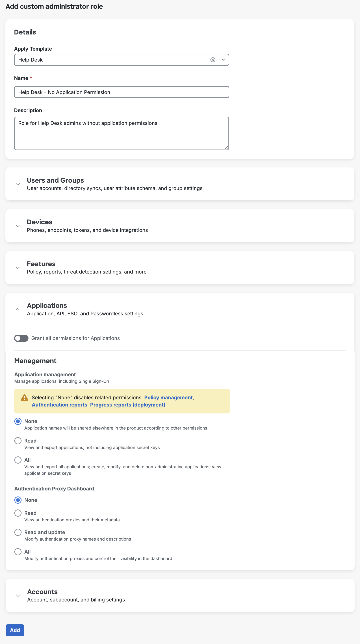Enable Grant all permissions for Applications
360x644 pixels.
(x=21, y=338)
